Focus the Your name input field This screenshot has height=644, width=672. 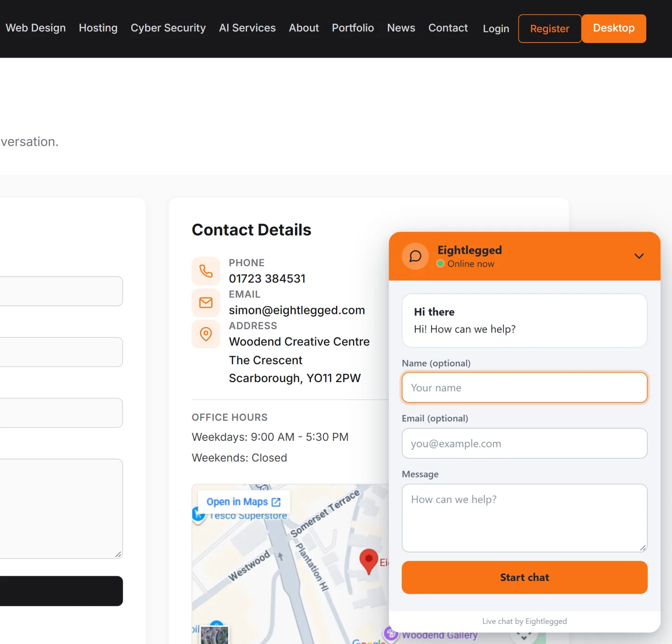pyautogui.click(x=525, y=388)
